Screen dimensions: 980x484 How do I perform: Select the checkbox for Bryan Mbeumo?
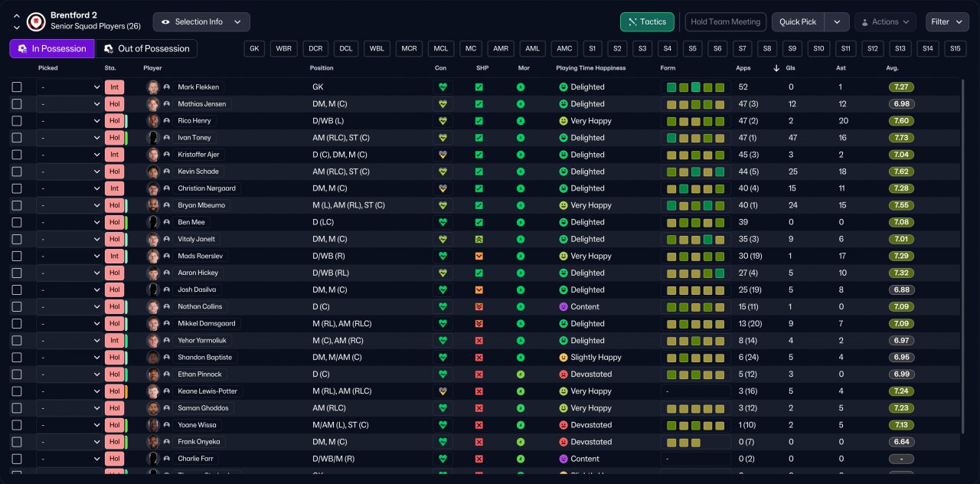click(x=17, y=205)
